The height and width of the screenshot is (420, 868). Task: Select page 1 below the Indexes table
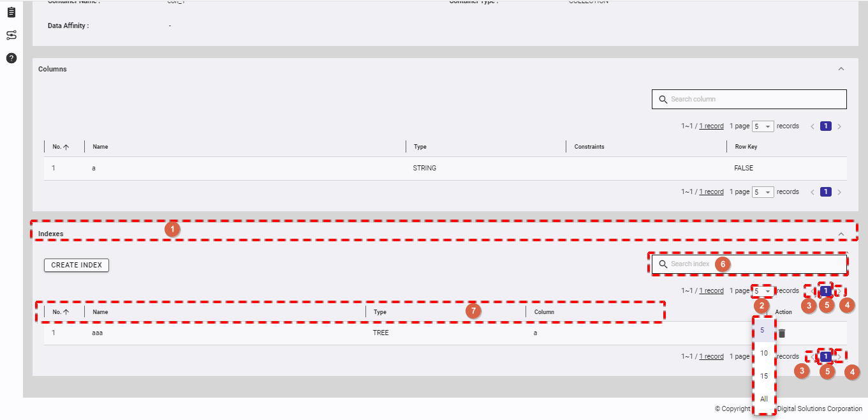825,357
